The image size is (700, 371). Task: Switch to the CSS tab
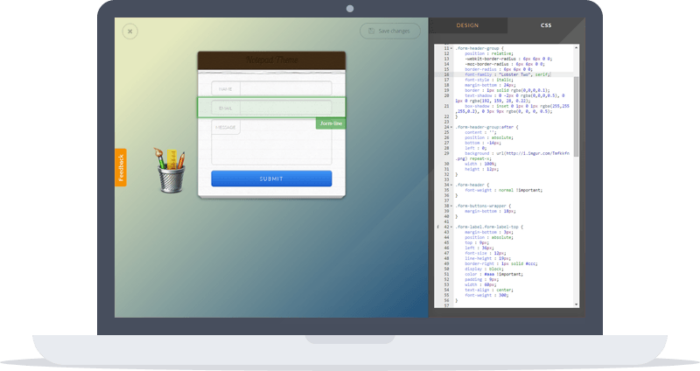pos(546,25)
